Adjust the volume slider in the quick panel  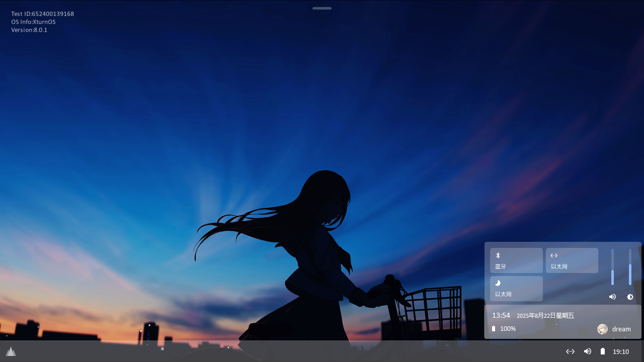[612, 267]
